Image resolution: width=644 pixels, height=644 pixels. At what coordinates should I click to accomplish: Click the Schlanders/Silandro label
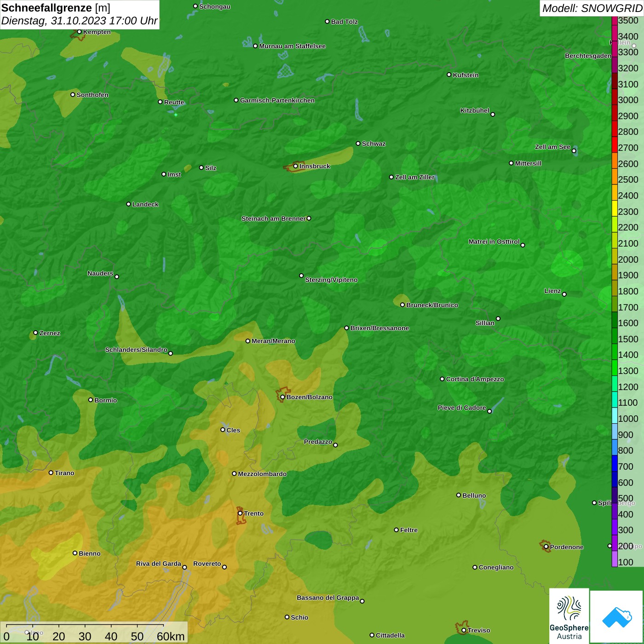[136, 350]
